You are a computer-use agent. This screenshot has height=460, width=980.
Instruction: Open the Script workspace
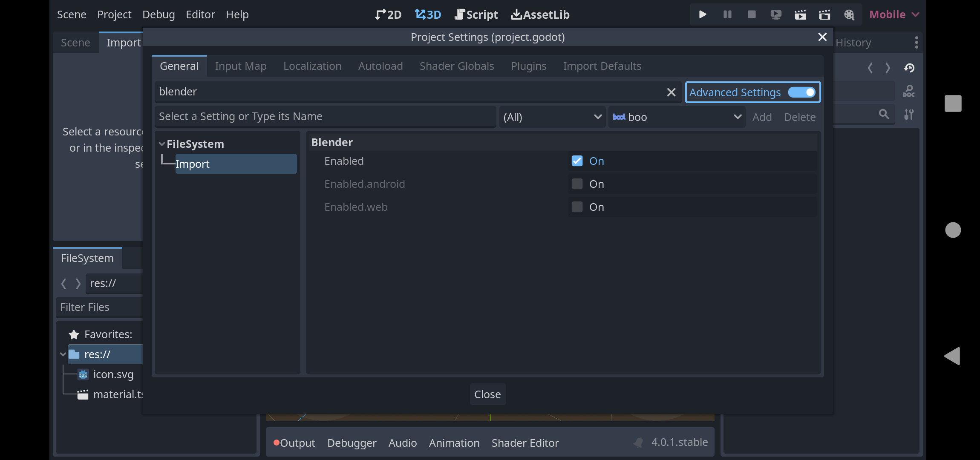click(x=476, y=14)
